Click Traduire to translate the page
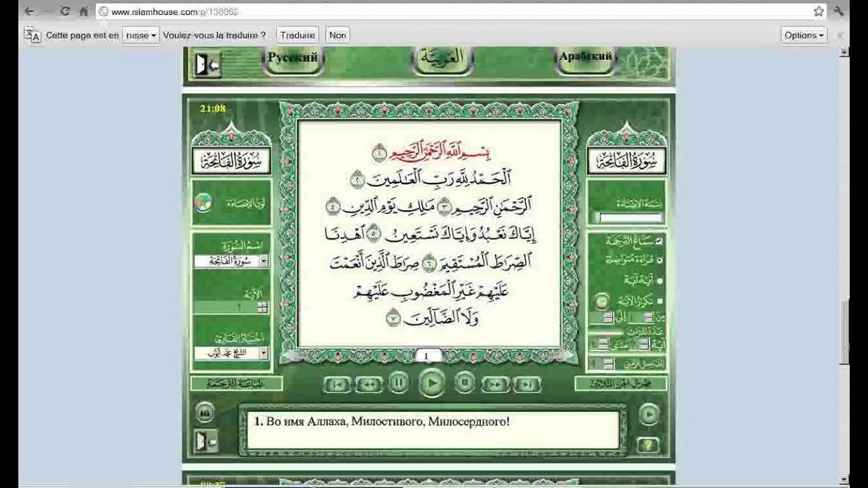The width and height of the screenshot is (868, 488). (x=298, y=35)
